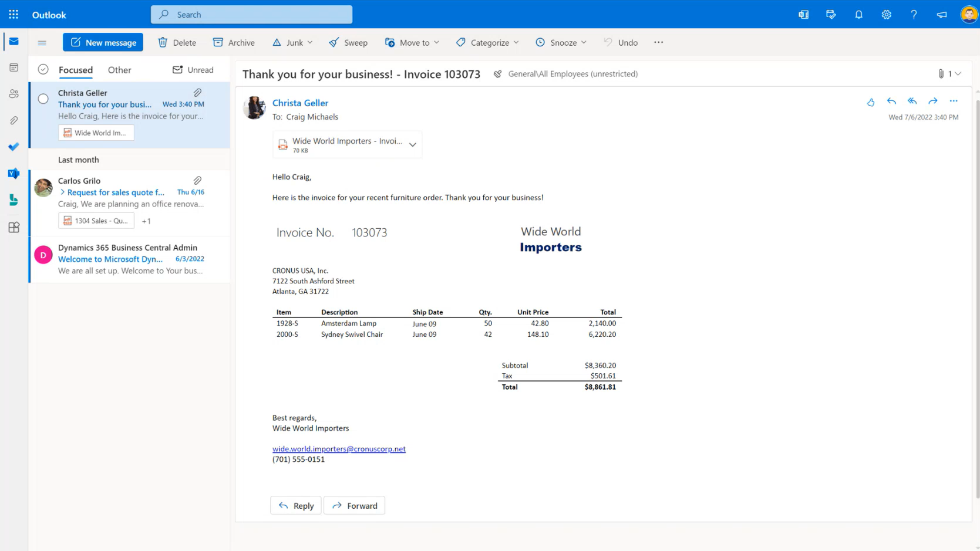Open more toolbar commands ellipsis
980x551 pixels.
[659, 42]
